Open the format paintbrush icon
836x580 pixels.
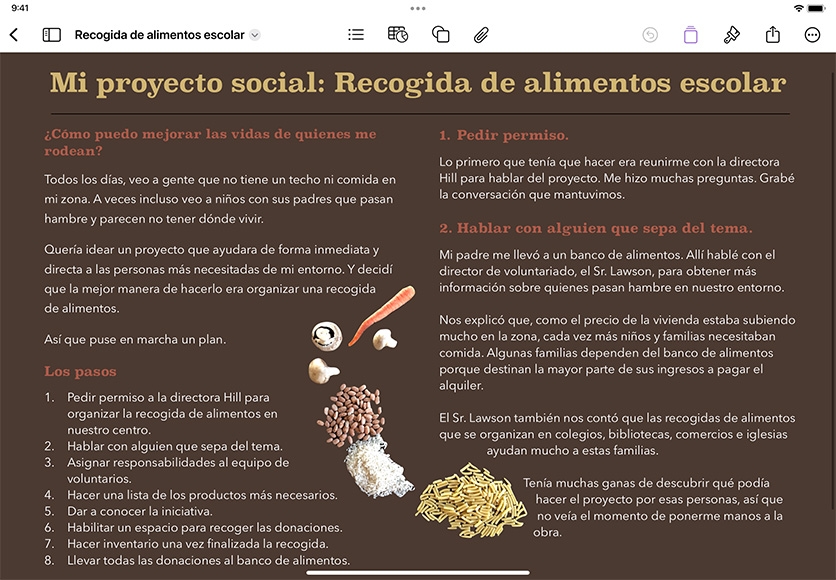[x=732, y=35]
